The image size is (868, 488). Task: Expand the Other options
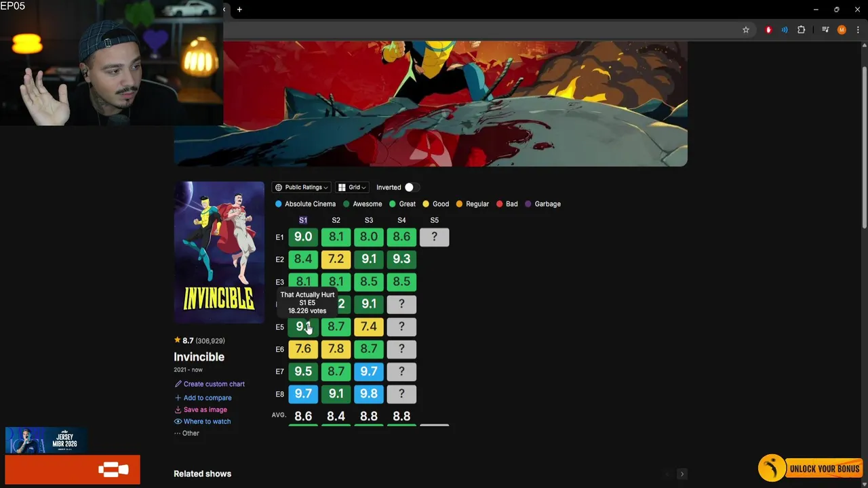pyautogui.click(x=186, y=434)
